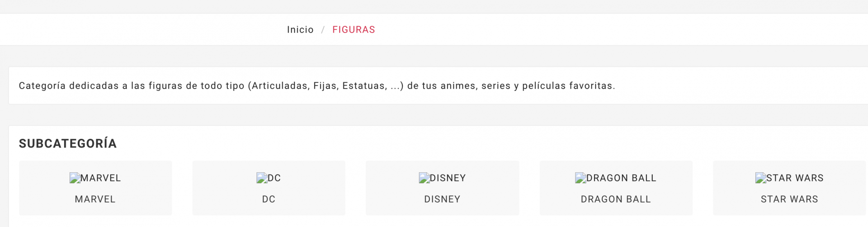Viewport: 868px width, 227px height.
Task: Click the slash separator in the breadcrumb
Action: click(323, 30)
